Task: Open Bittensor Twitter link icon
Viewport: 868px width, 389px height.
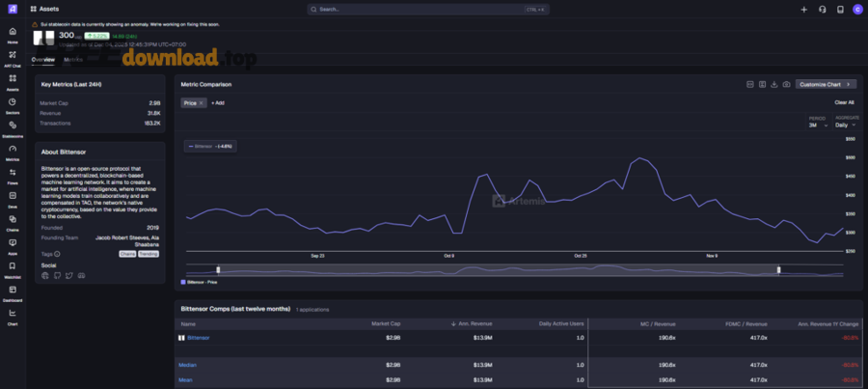Action: click(69, 275)
